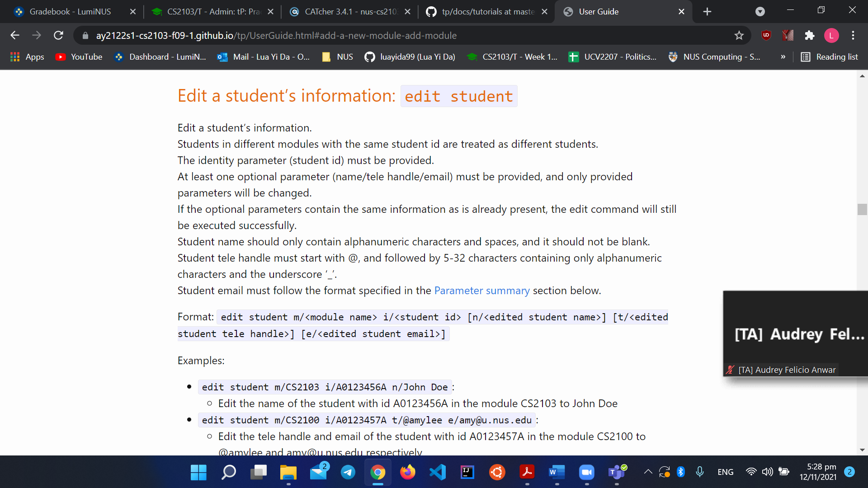Image resolution: width=868 pixels, height=488 pixels.
Task: Switch to the CS2103/T Admin tab
Action: (x=212, y=12)
